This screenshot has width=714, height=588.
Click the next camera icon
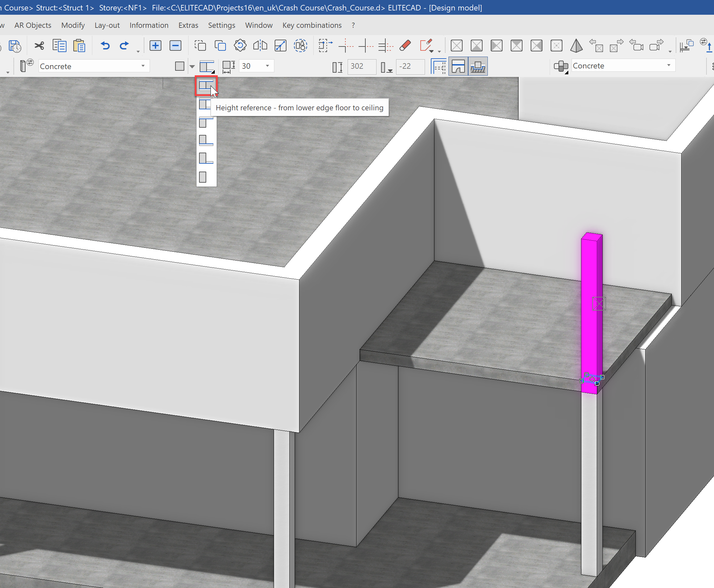point(656,46)
